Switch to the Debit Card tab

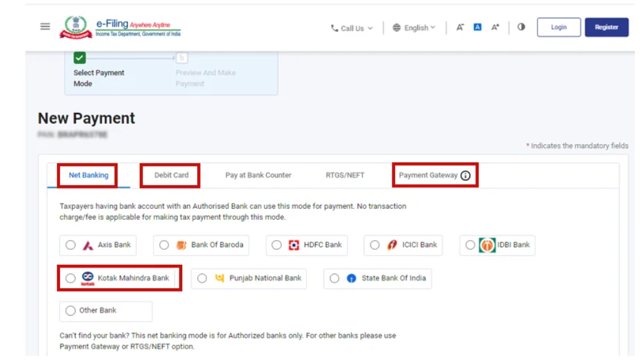pos(171,175)
